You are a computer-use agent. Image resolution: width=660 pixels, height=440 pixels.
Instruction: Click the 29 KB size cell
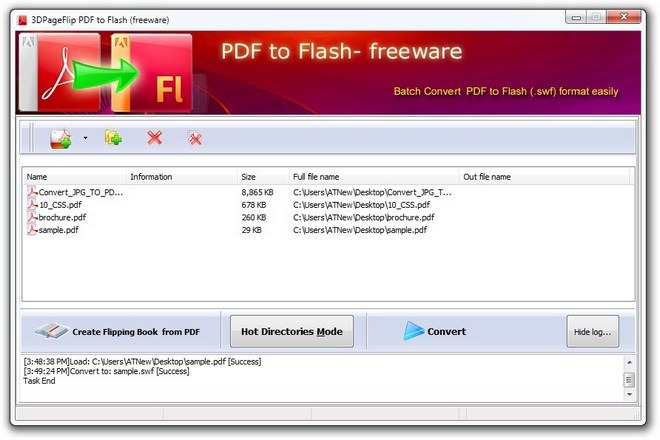click(x=251, y=230)
